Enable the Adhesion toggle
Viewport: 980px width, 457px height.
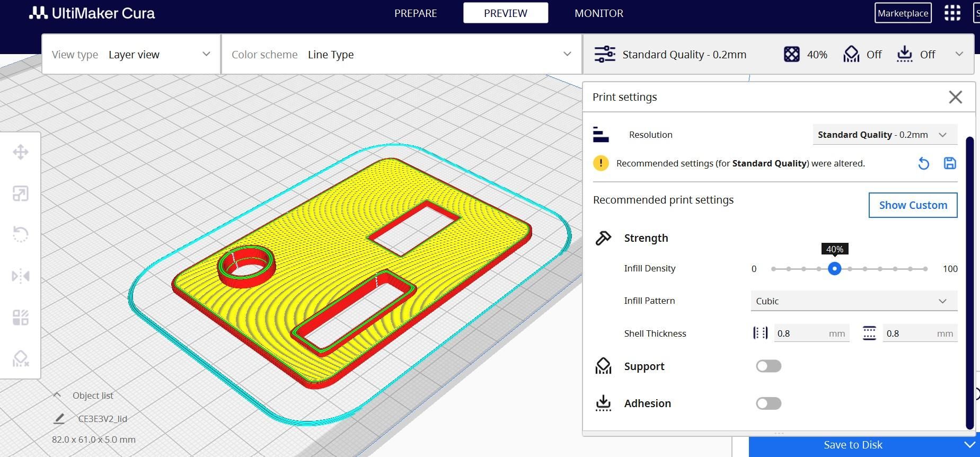tap(769, 403)
